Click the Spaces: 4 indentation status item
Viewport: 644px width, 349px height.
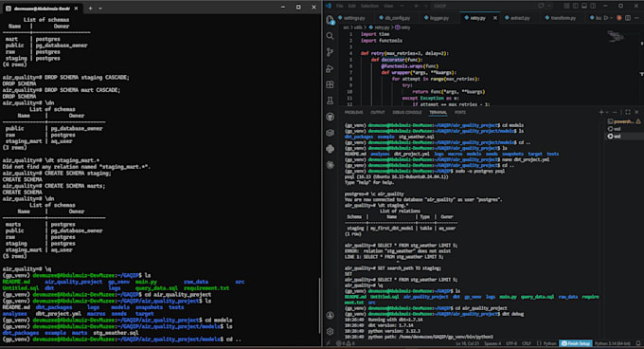click(x=492, y=343)
